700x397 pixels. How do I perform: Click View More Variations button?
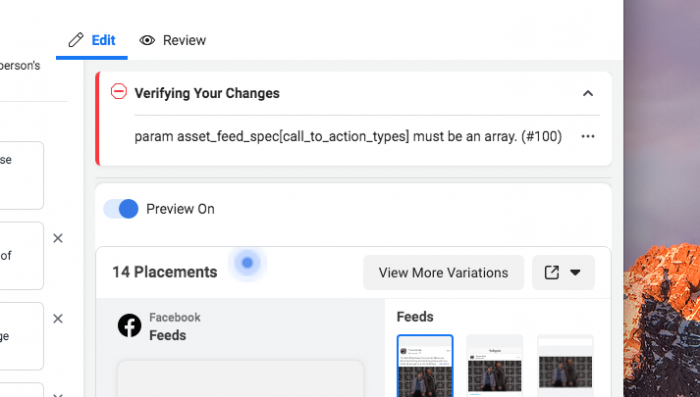[x=443, y=272]
